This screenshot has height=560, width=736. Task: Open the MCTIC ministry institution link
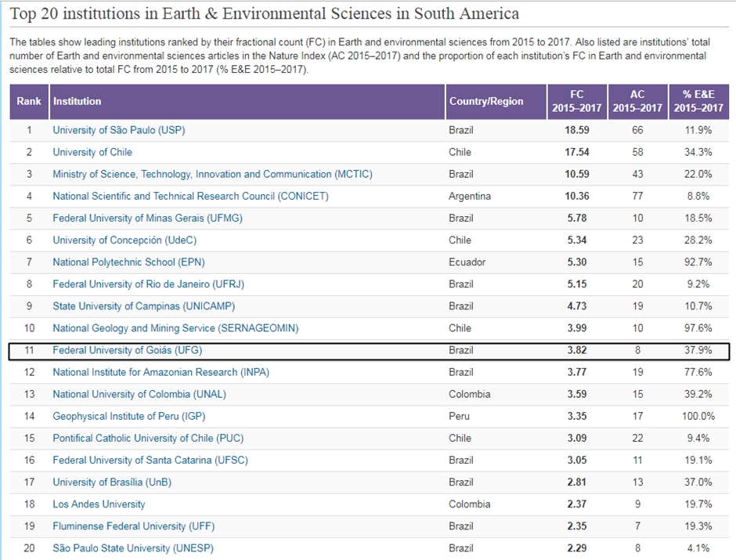212,174
